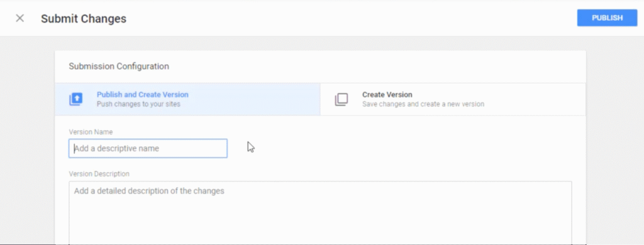The image size is (644, 245).
Task: Select the Create Version tab
Action: [453, 99]
